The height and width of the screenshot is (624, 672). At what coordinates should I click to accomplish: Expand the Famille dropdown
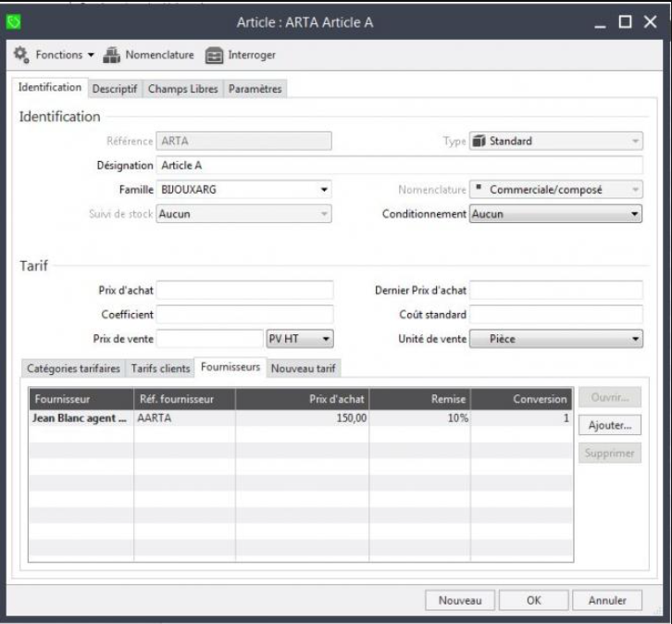[324, 190]
